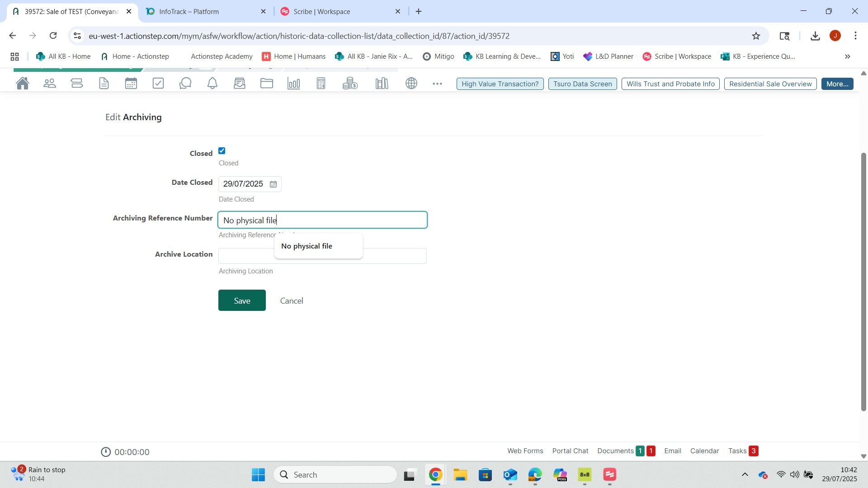Viewport: 868px width, 488px height.
Task: Open the Calculator icon in toolbar
Action: click(321, 84)
